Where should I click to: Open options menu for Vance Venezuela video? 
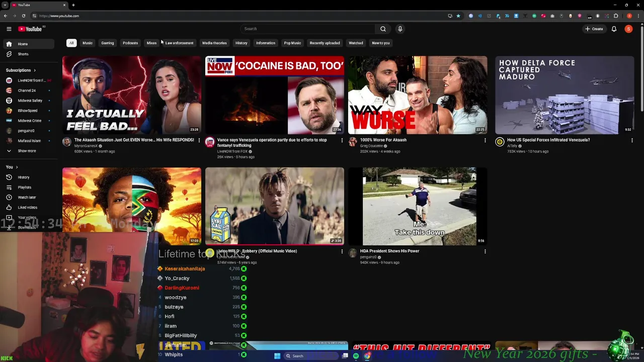point(342,140)
